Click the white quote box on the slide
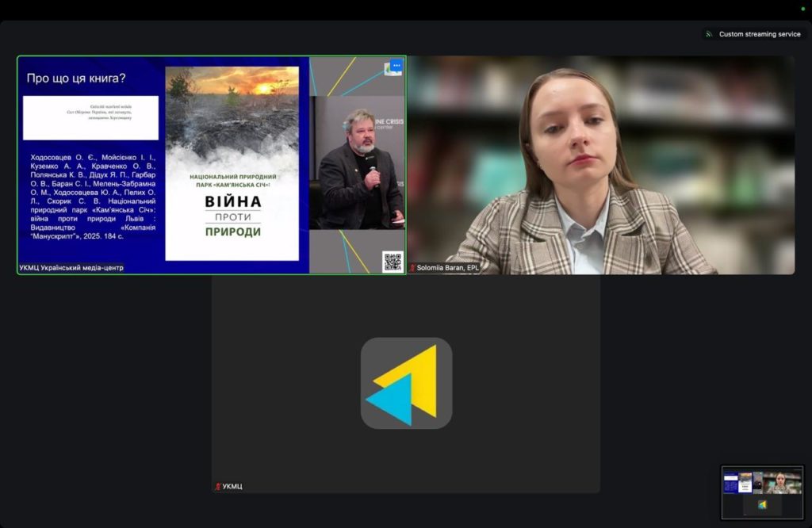 click(90, 117)
